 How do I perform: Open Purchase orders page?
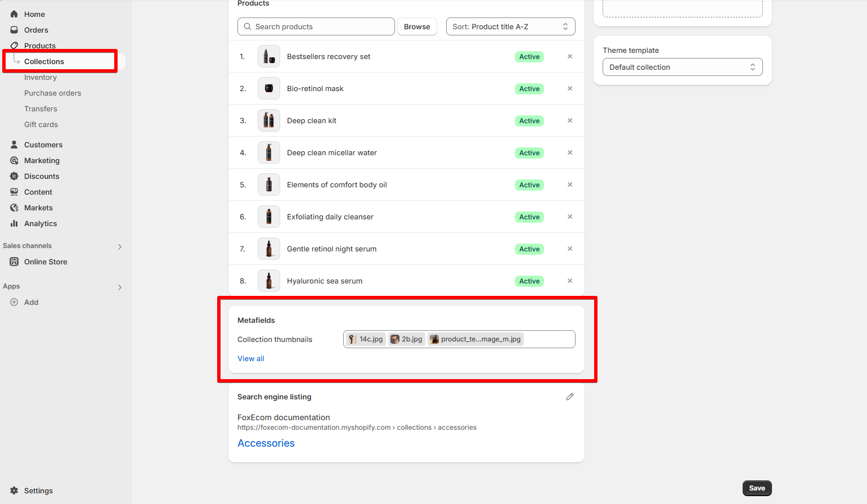(x=52, y=93)
